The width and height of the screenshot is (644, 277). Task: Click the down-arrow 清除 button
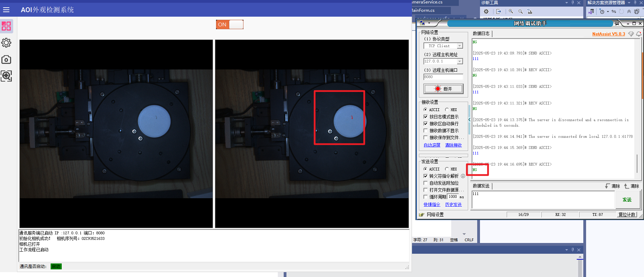pyautogui.click(x=612, y=186)
